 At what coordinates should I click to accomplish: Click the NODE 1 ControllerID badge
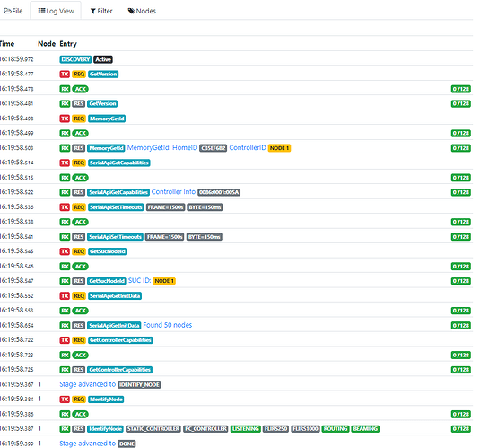(x=279, y=148)
